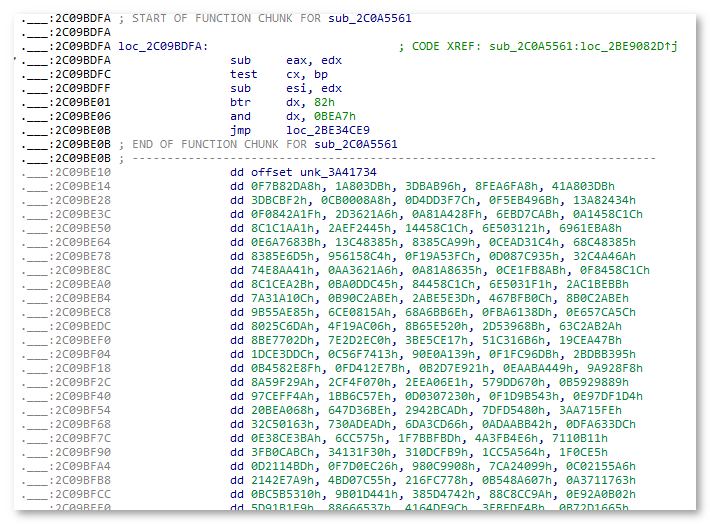Click the 'eax, edx' operands of sub
Viewport: 710px width, 524px height.
point(314,60)
